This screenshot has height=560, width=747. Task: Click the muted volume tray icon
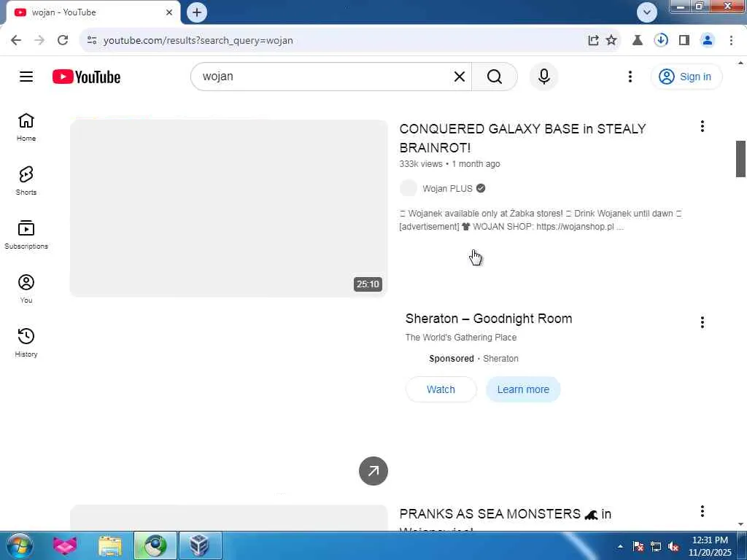673,547
